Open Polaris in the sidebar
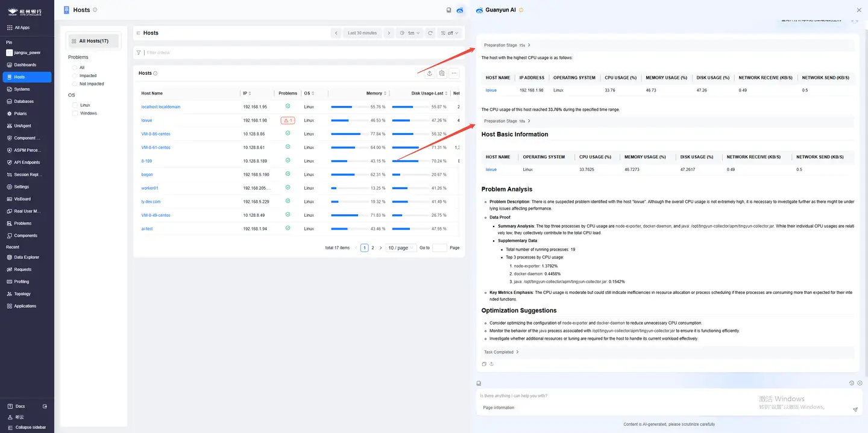 pyautogui.click(x=27, y=113)
